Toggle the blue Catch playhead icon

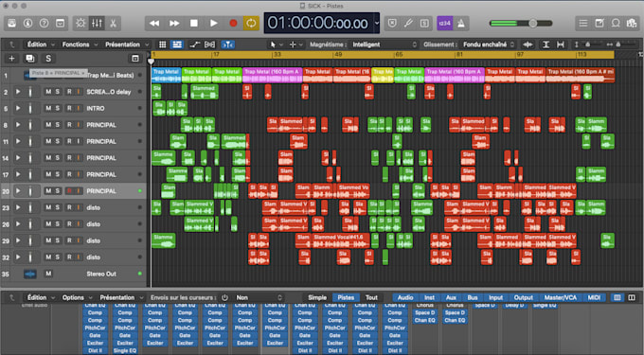[227, 44]
